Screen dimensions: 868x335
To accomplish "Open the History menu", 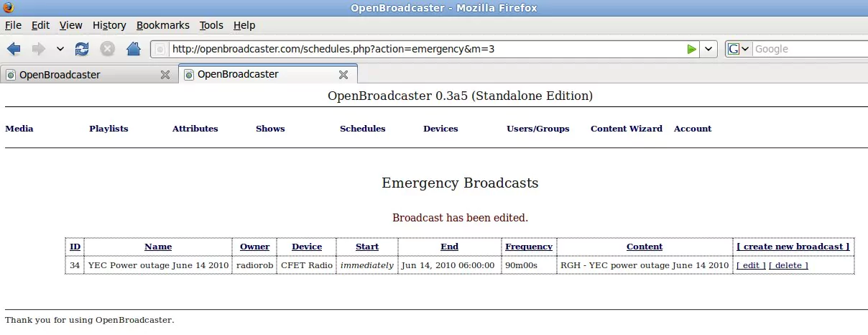I will (109, 25).
